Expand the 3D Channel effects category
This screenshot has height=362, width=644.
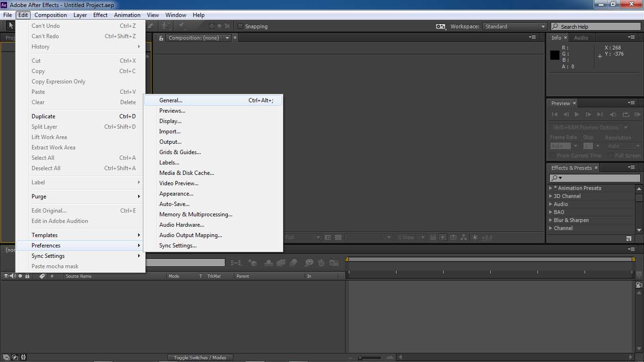pyautogui.click(x=551, y=196)
